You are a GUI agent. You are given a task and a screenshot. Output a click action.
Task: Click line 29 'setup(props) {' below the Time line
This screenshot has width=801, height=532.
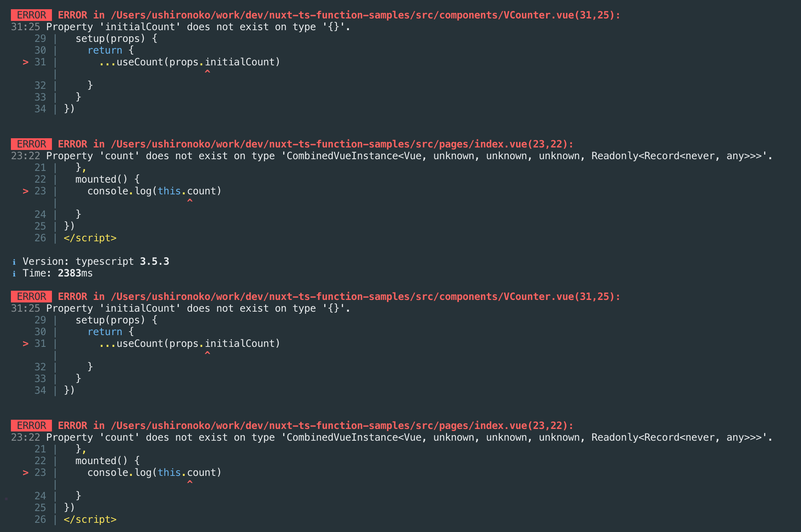click(116, 320)
